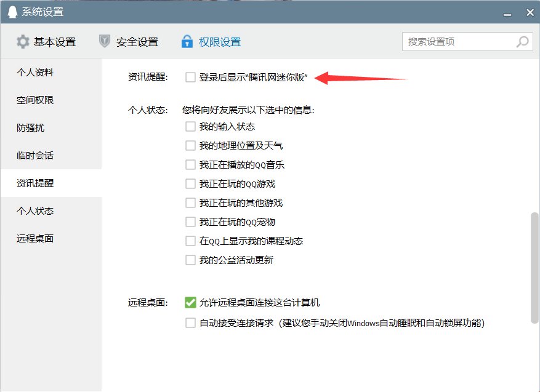The image size is (540, 392).
Task: Switch to the 安全设置 tab
Action: tap(135, 41)
